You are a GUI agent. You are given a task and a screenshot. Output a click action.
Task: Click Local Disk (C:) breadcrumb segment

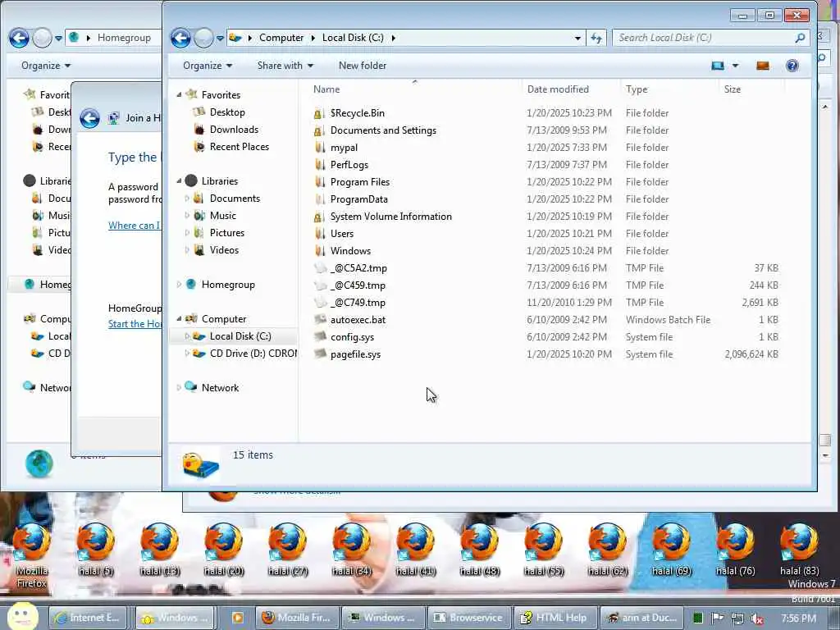point(353,38)
